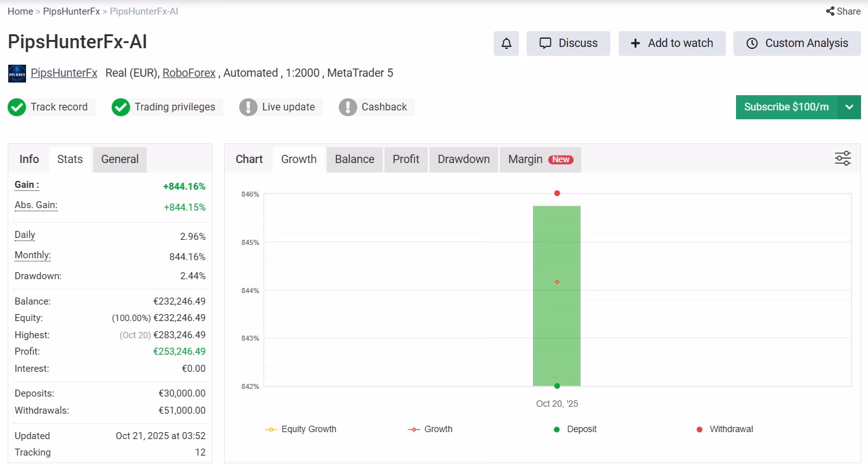Click the Share icon

830,11
